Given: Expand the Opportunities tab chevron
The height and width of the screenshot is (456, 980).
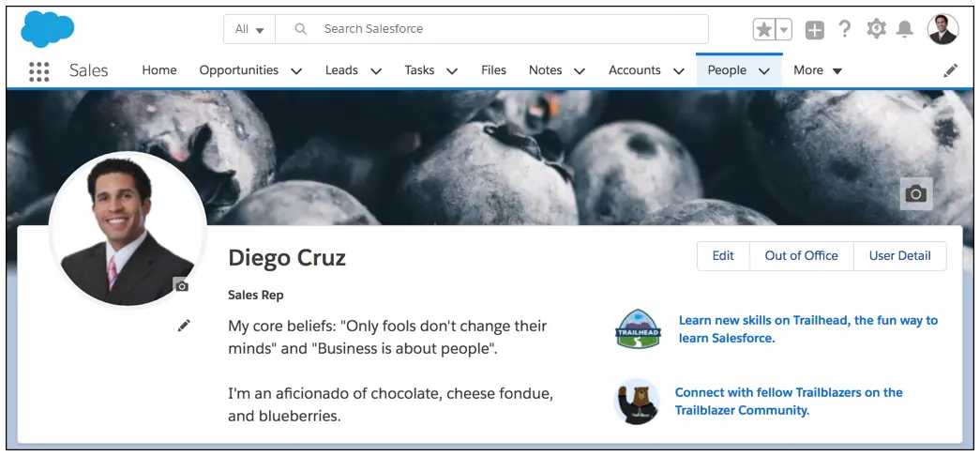Looking at the screenshot, I should click(x=297, y=71).
